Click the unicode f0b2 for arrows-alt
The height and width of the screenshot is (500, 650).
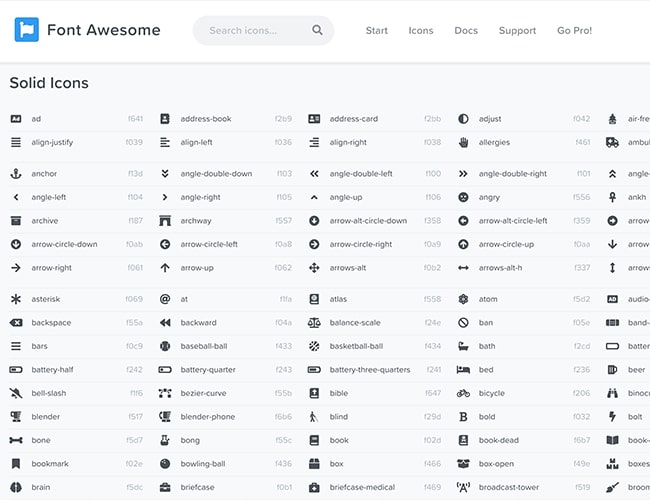tap(432, 268)
